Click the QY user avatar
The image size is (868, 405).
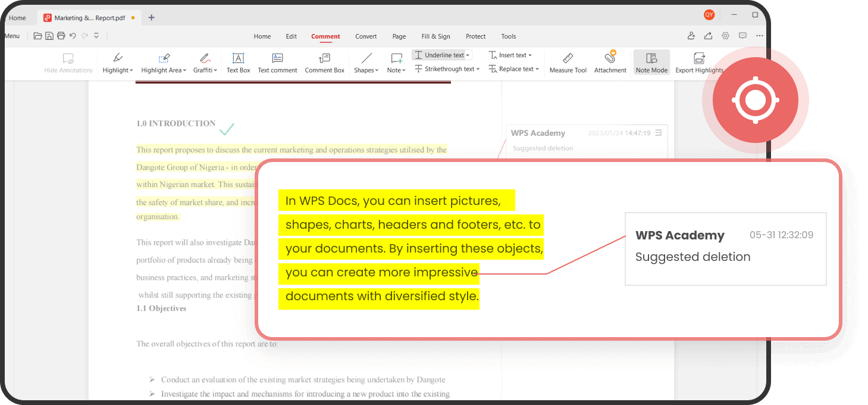(x=709, y=15)
